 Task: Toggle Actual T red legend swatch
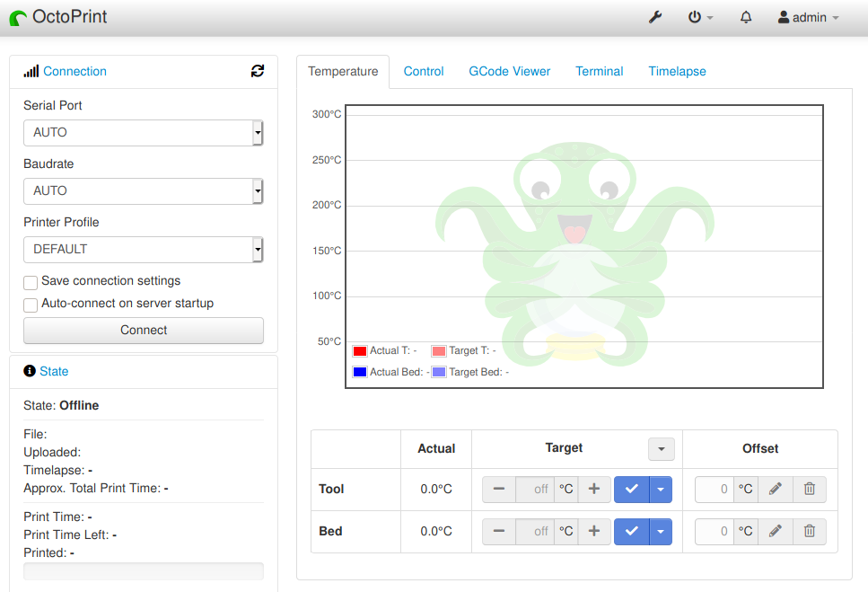coord(360,351)
